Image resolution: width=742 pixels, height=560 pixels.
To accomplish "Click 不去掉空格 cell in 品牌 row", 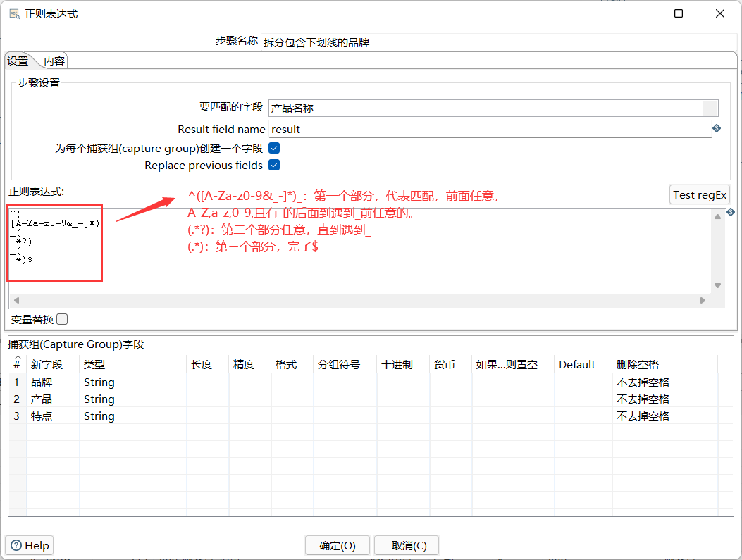I will click(x=665, y=382).
